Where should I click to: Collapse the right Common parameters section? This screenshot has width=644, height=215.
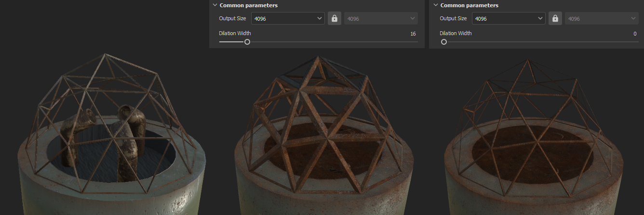435,5
